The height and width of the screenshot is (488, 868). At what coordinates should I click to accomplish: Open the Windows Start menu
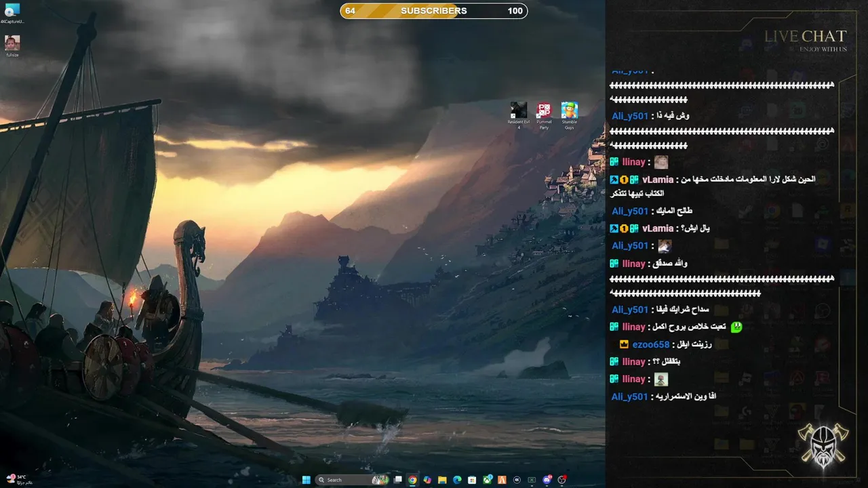(307, 480)
